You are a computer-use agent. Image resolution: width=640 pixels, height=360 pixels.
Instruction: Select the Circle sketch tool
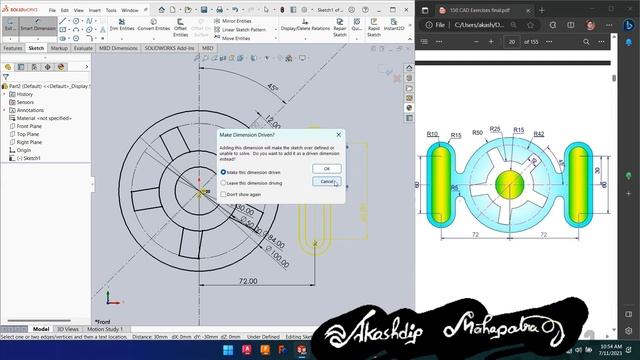76,21
